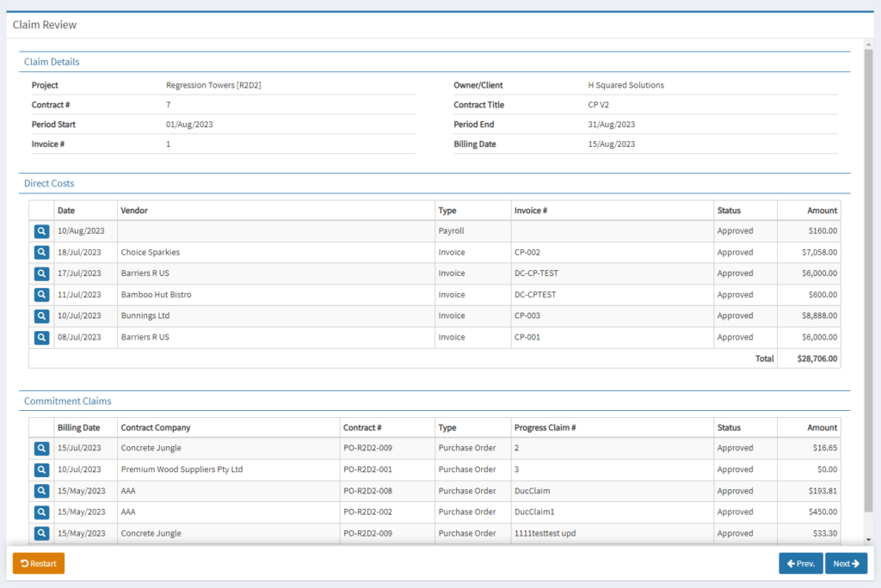Click the scrollbar down arrow
Screen dimensions: 881x588
click(x=868, y=540)
